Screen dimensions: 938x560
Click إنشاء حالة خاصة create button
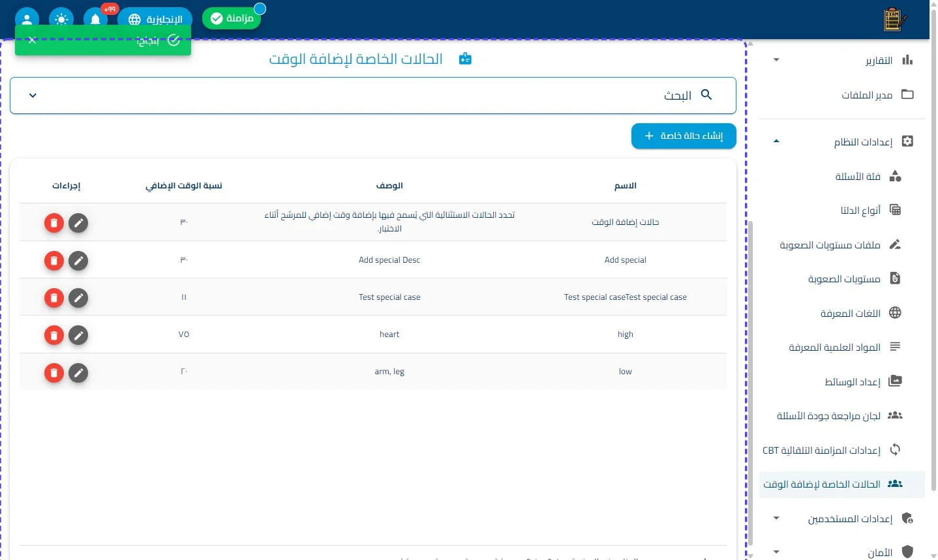click(x=684, y=136)
